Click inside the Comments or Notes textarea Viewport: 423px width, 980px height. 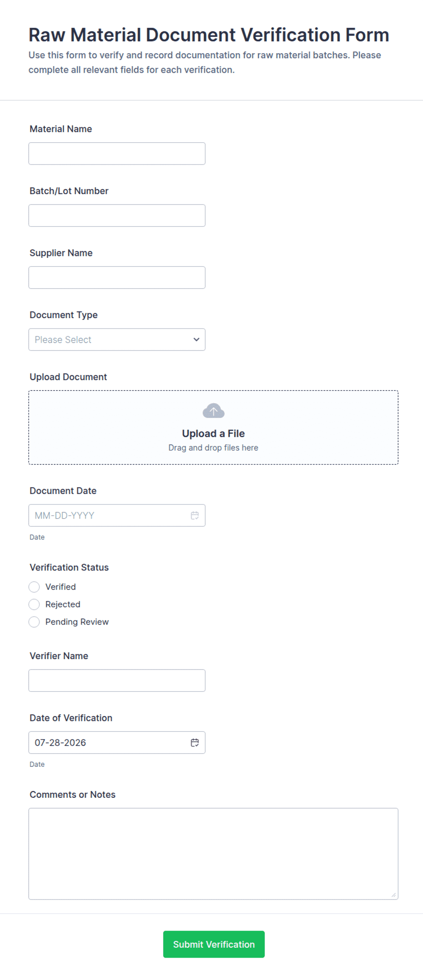[x=213, y=854]
